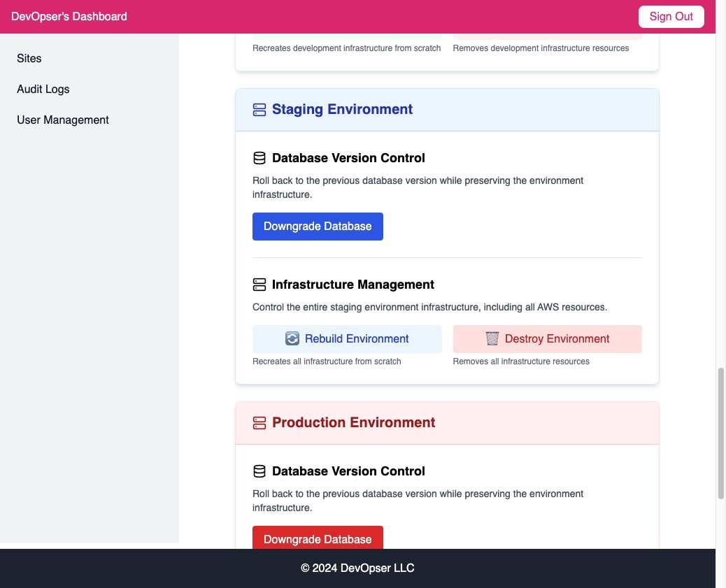Image resolution: width=726 pixels, height=588 pixels.
Task: Open Sites in the sidebar
Action: click(x=29, y=58)
